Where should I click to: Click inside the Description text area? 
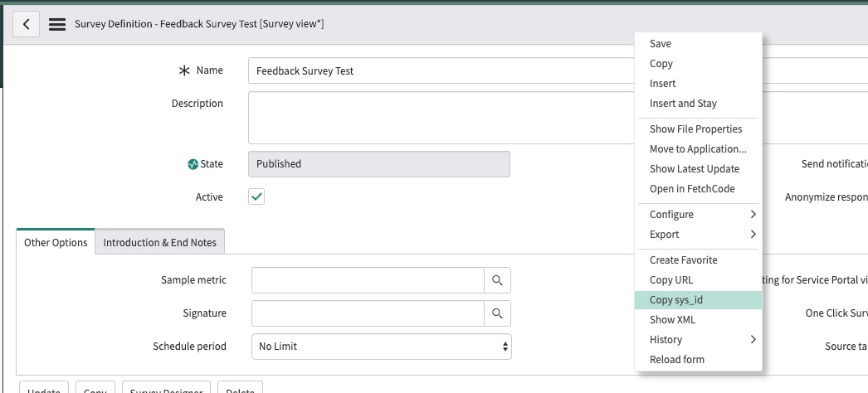click(x=440, y=118)
